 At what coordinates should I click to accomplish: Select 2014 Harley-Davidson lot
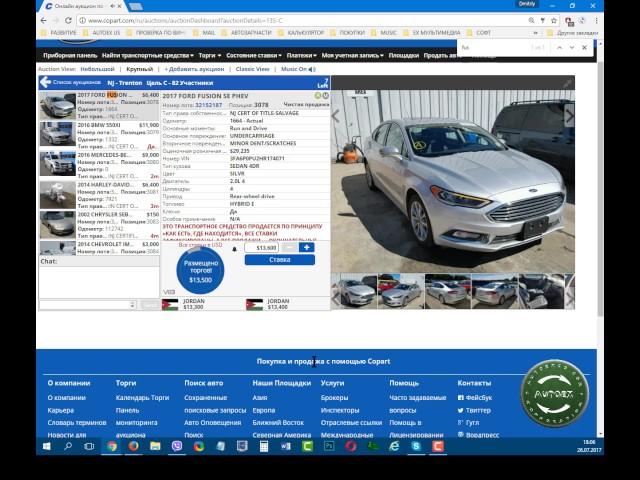click(99, 195)
